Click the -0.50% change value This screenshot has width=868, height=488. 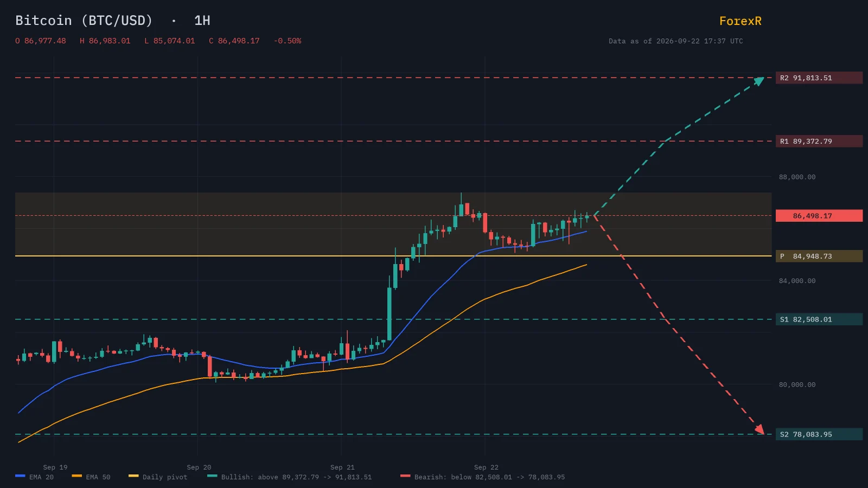[x=288, y=41]
